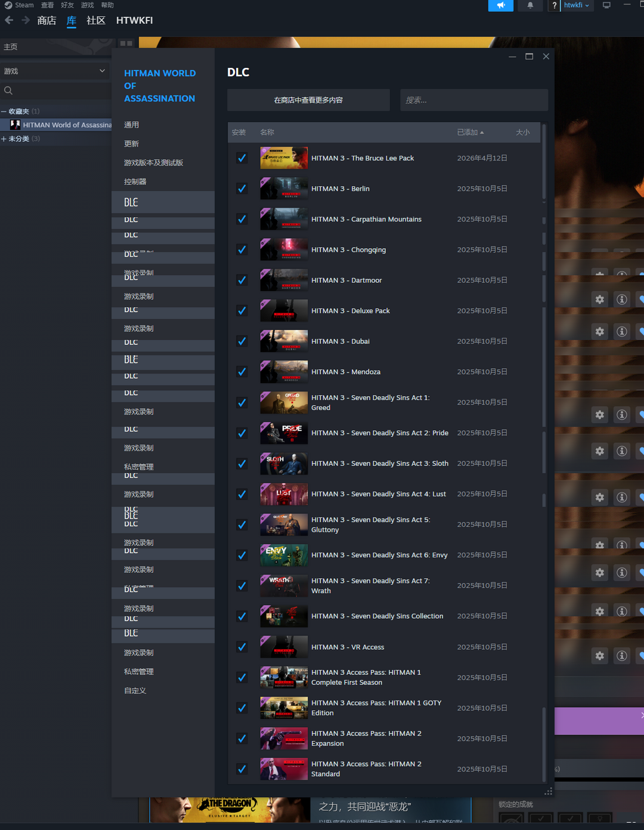This screenshot has width=644, height=830.
Task: Open the htwkfi account dropdown
Action: 576,5
